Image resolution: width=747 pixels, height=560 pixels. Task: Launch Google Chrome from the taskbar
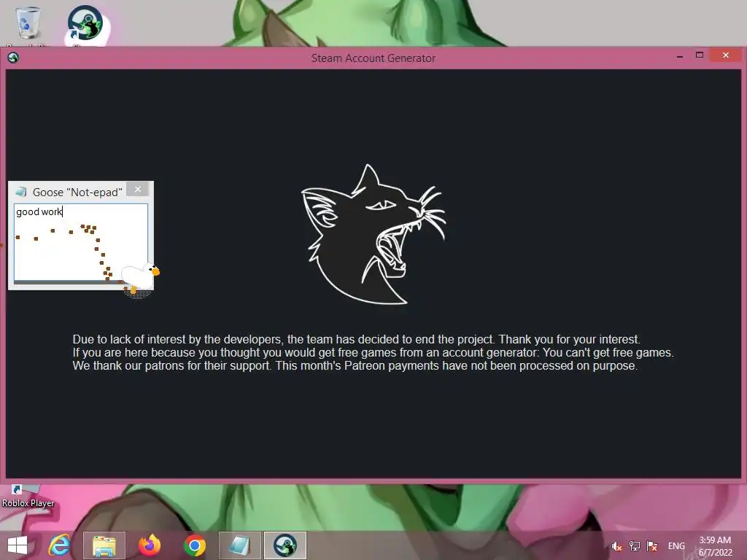(x=194, y=545)
